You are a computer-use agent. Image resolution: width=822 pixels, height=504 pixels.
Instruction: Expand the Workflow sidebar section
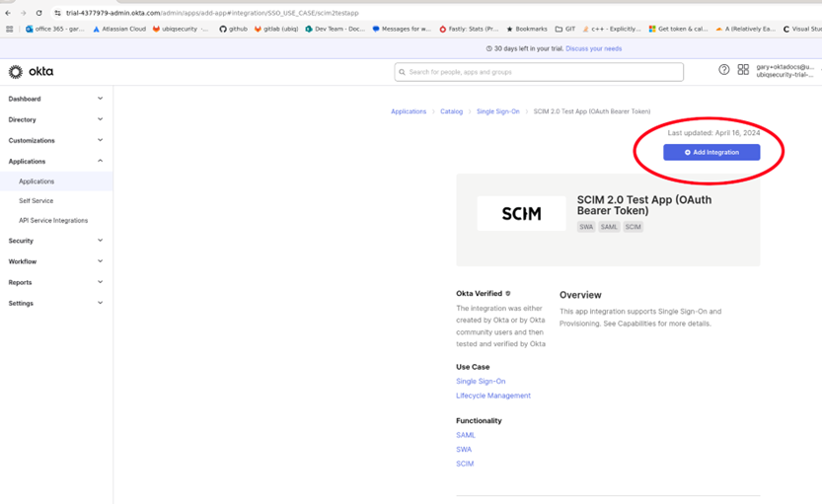55,261
